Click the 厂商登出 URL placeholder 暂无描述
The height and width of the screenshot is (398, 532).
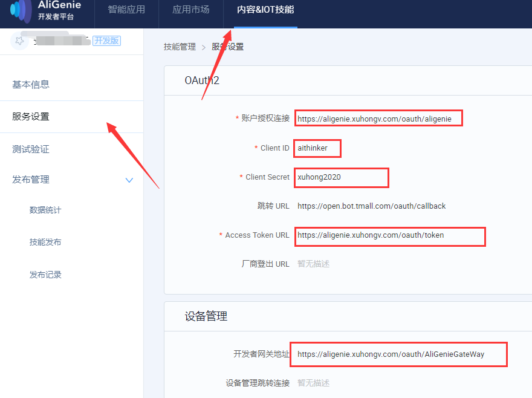pos(314,264)
